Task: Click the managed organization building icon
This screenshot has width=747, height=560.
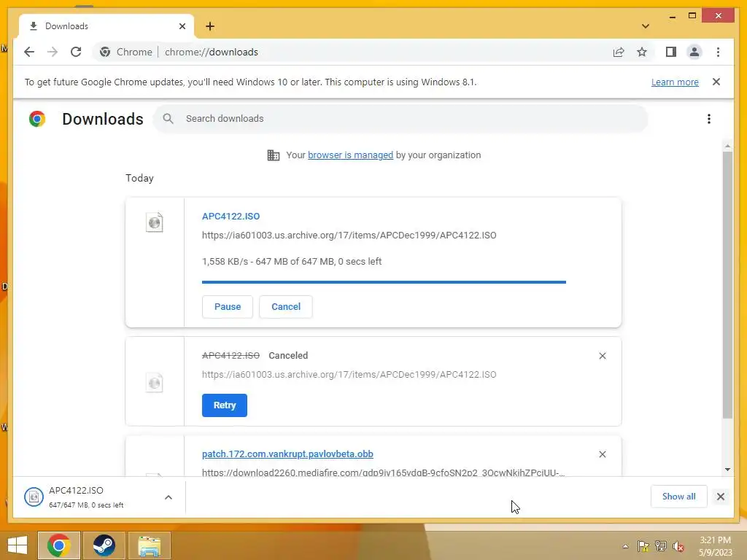Action: click(274, 155)
